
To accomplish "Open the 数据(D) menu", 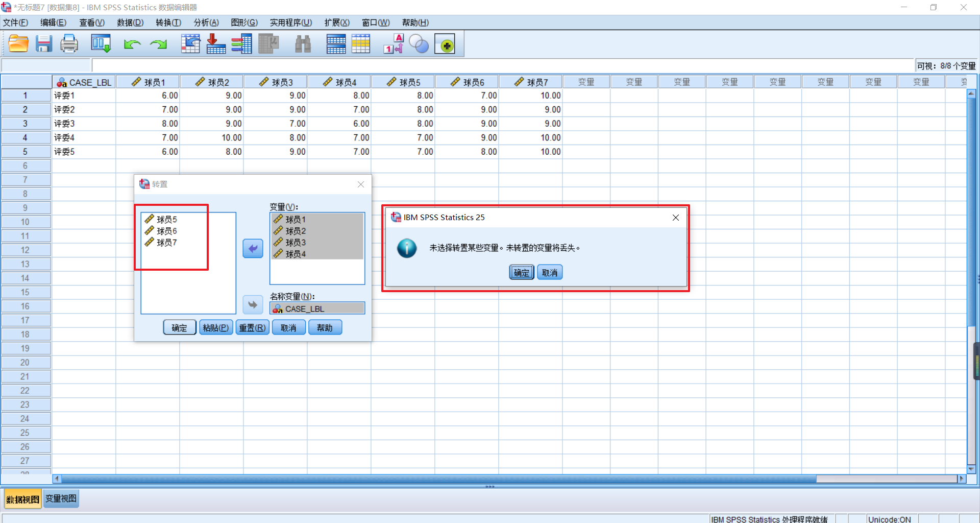I will coord(130,22).
